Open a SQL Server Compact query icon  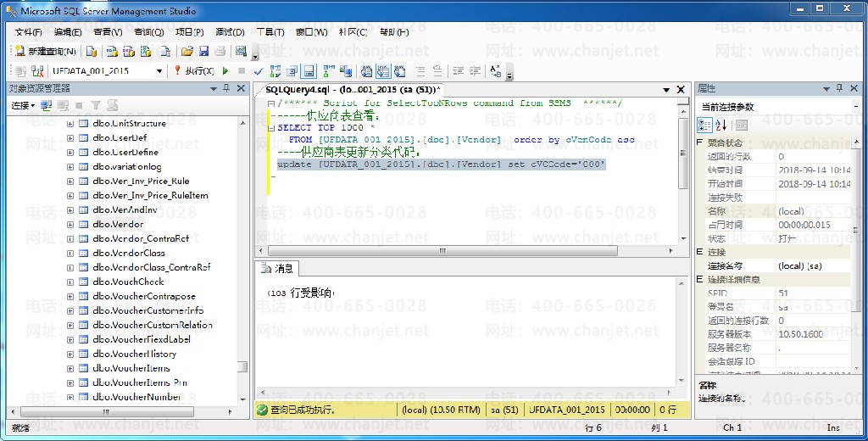tap(165, 52)
